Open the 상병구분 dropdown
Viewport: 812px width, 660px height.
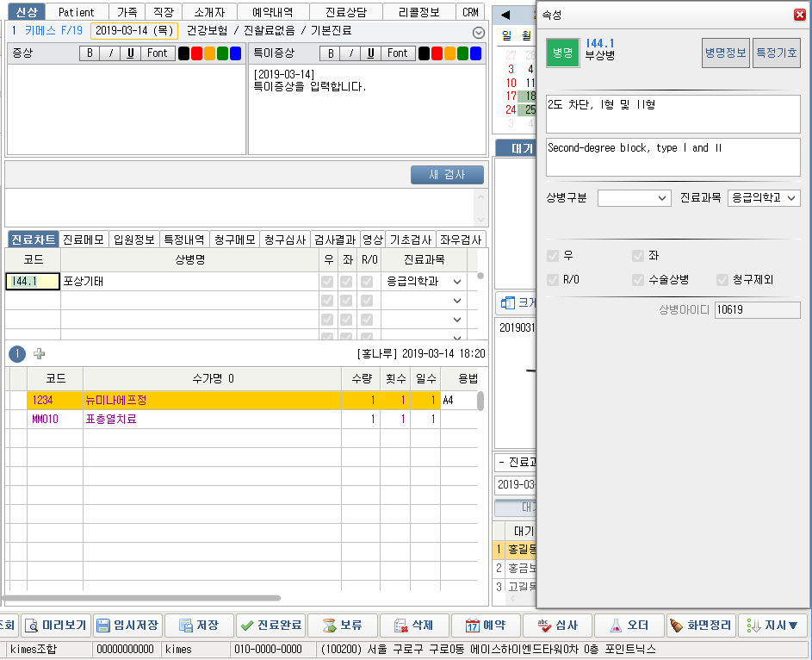634,197
